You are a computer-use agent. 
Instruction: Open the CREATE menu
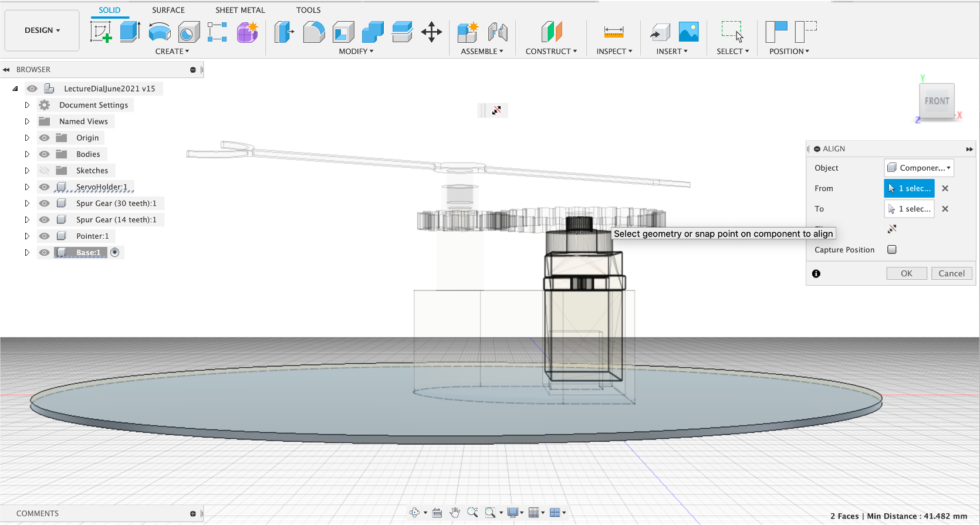pos(172,51)
